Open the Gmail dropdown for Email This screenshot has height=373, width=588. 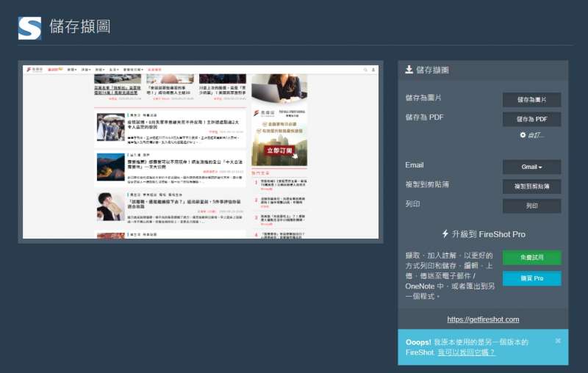tap(531, 167)
